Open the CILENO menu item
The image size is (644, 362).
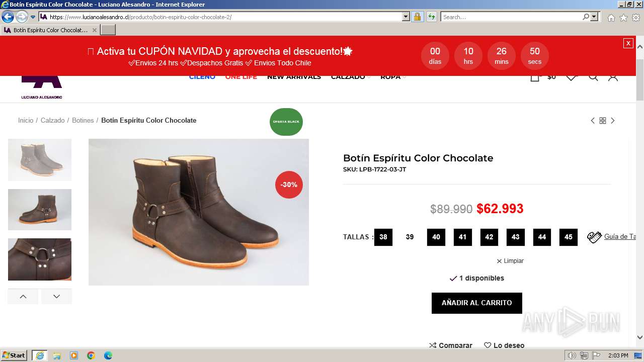202,77
